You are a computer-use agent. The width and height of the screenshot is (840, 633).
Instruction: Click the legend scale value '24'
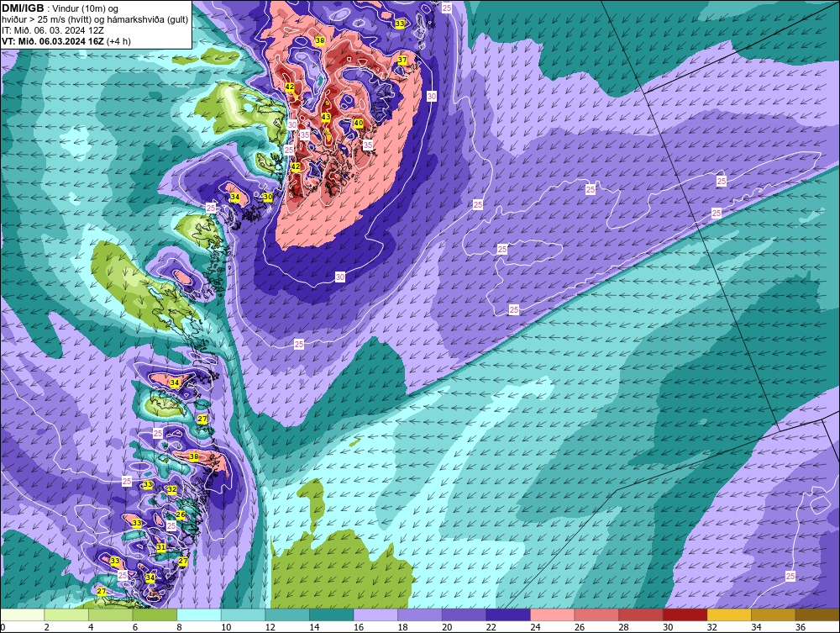[535, 627]
